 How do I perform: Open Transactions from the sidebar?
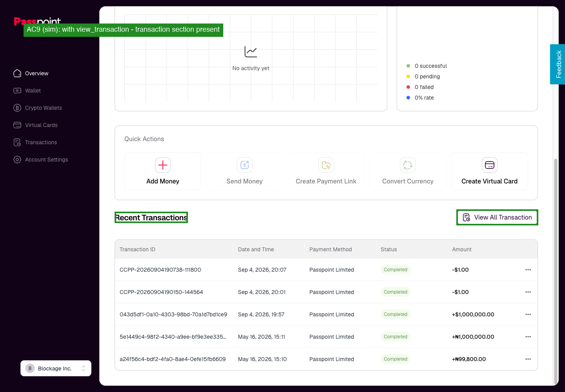point(41,142)
